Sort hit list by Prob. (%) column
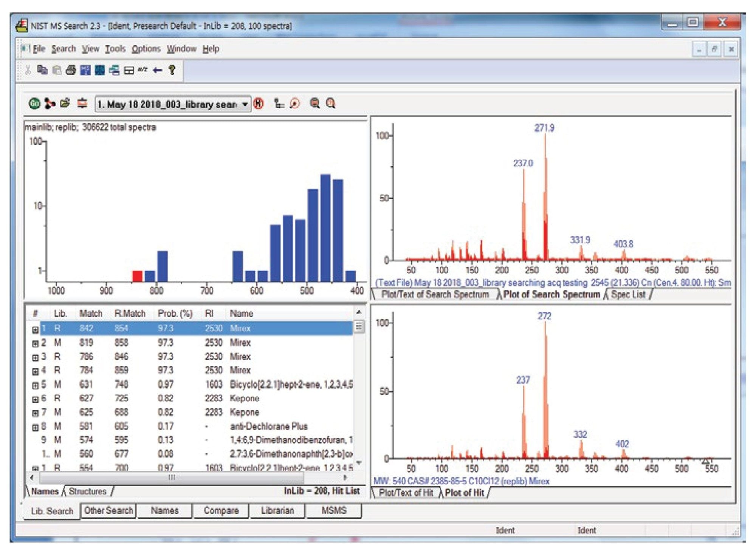Image resolution: width=756 pixels, height=555 pixels. (175, 313)
